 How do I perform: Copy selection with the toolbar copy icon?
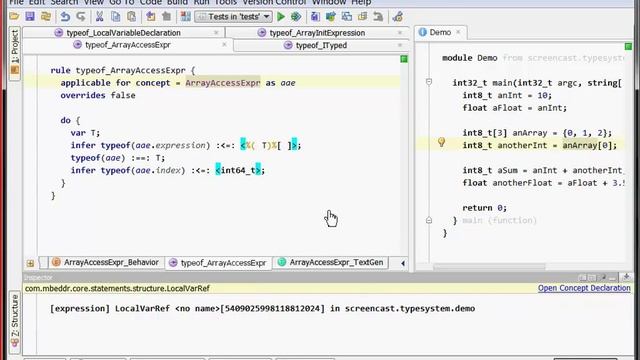[x=116, y=16]
